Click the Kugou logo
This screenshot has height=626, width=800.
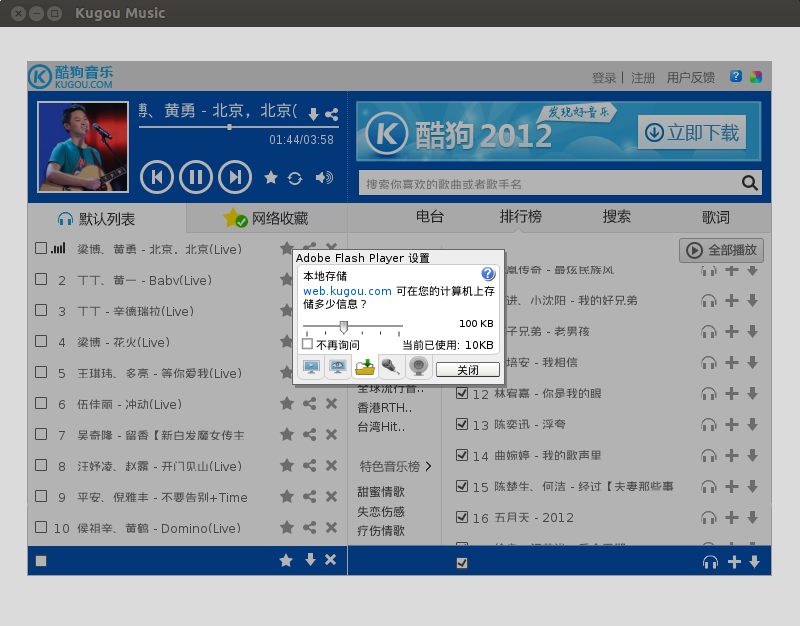(71, 77)
